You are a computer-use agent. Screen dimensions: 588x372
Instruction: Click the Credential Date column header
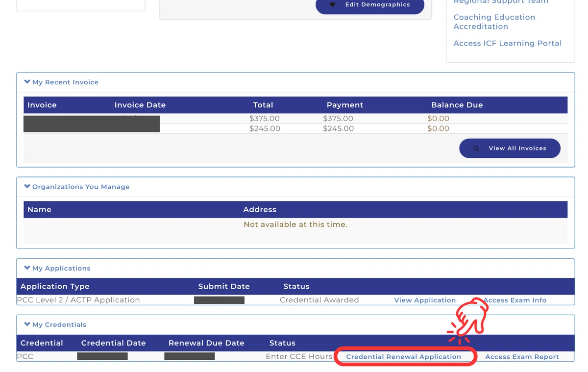point(113,343)
